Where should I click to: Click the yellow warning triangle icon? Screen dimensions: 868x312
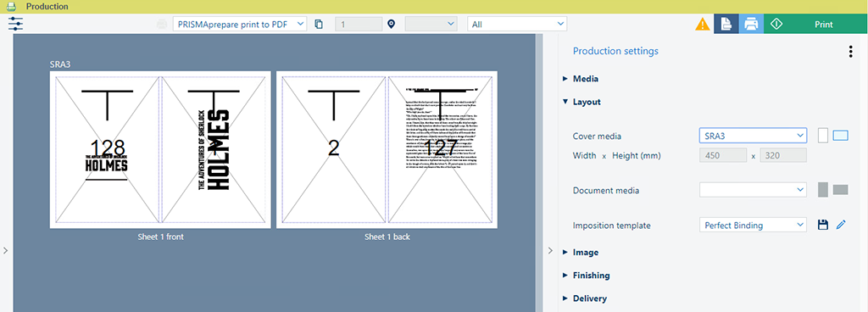click(703, 25)
